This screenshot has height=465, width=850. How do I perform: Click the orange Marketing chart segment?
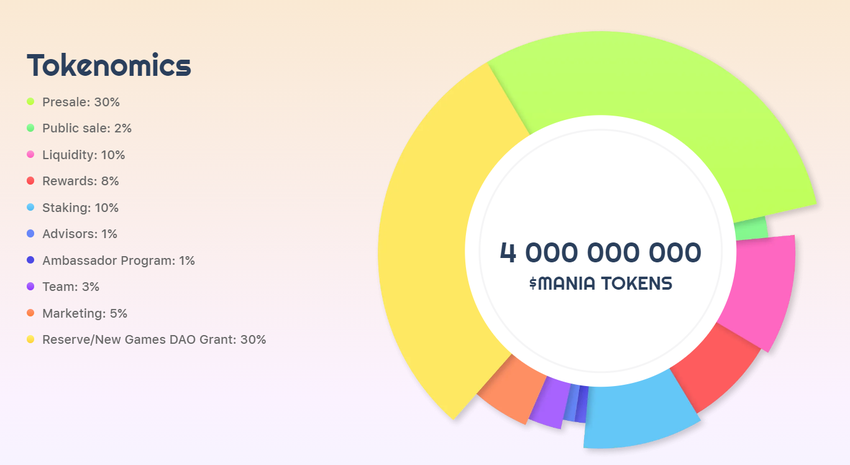(510, 392)
